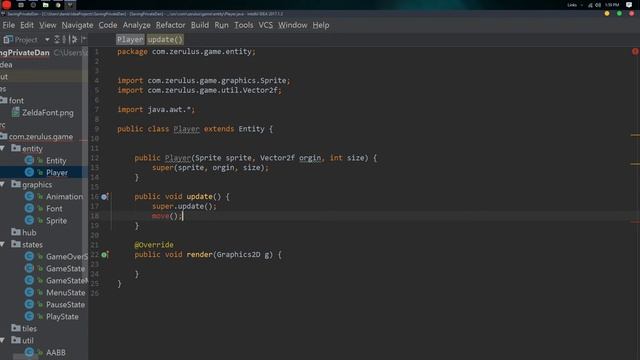Click the update() breadcrumb
Image resolution: width=640 pixels, height=360 pixels.
coord(165,40)
